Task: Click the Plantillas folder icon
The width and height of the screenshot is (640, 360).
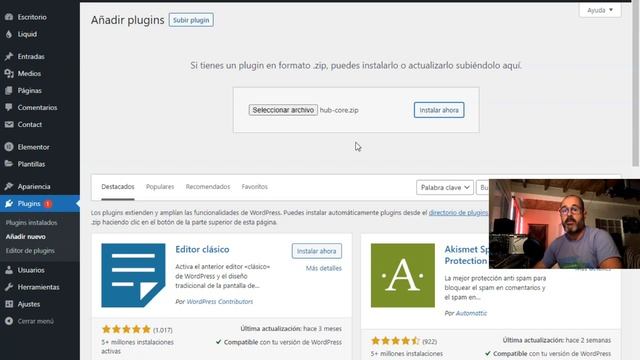Action: [x=9, y=164]
